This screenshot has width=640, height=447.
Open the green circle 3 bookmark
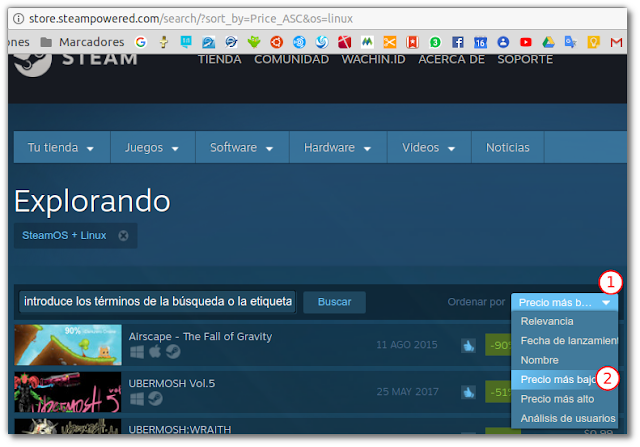click(435, 42)
